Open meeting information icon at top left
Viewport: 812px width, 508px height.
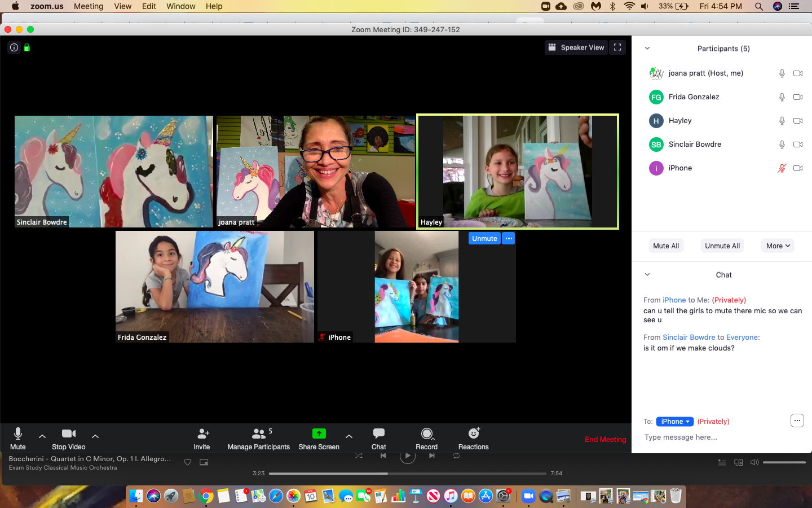[14, 47]
